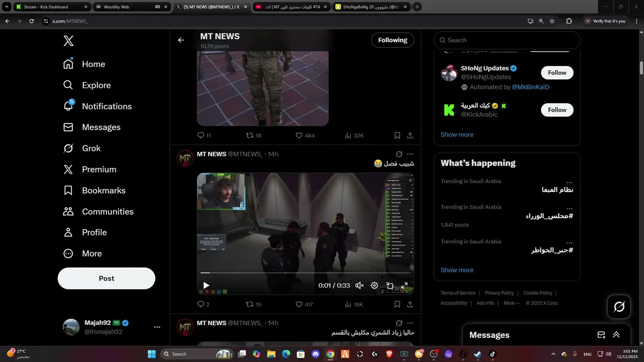644x362 pixels.
Task: Share the post with 484 likes
Action: click(x=410, y=135)
